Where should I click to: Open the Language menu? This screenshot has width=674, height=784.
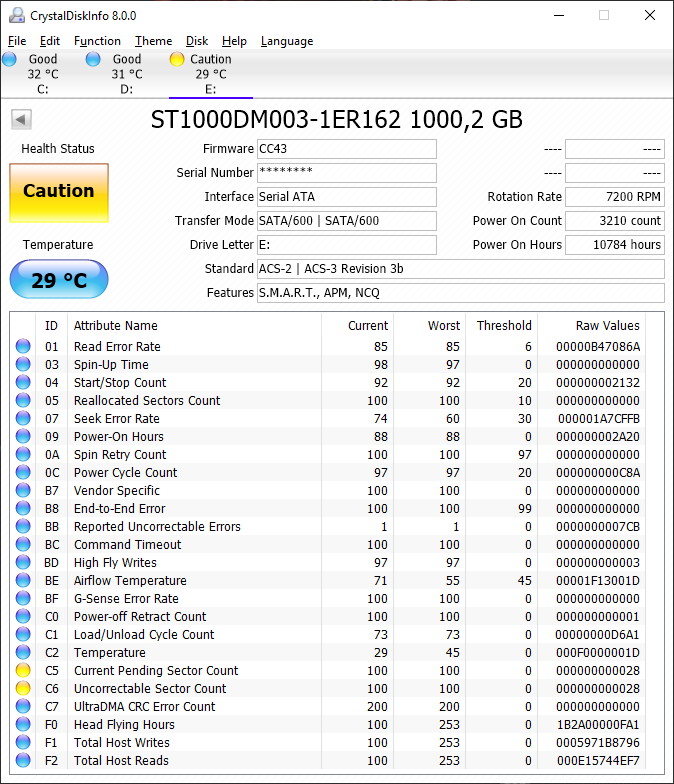click(x=287, y=41)
